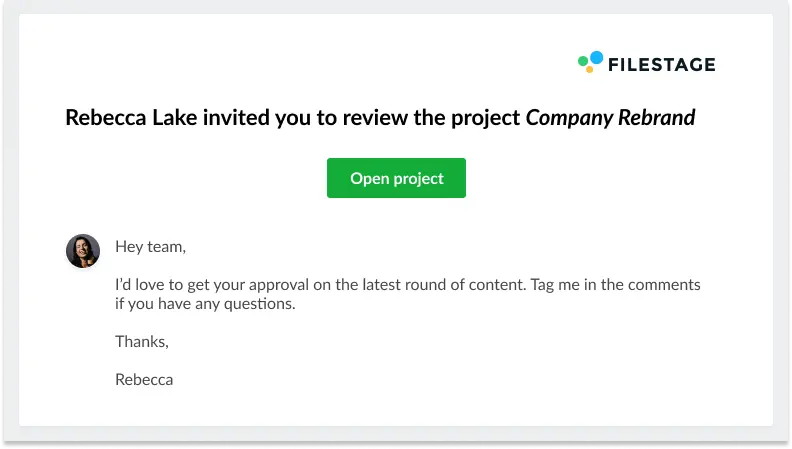Click the Filestage colored dots logo icon

[x=590, y=62]
